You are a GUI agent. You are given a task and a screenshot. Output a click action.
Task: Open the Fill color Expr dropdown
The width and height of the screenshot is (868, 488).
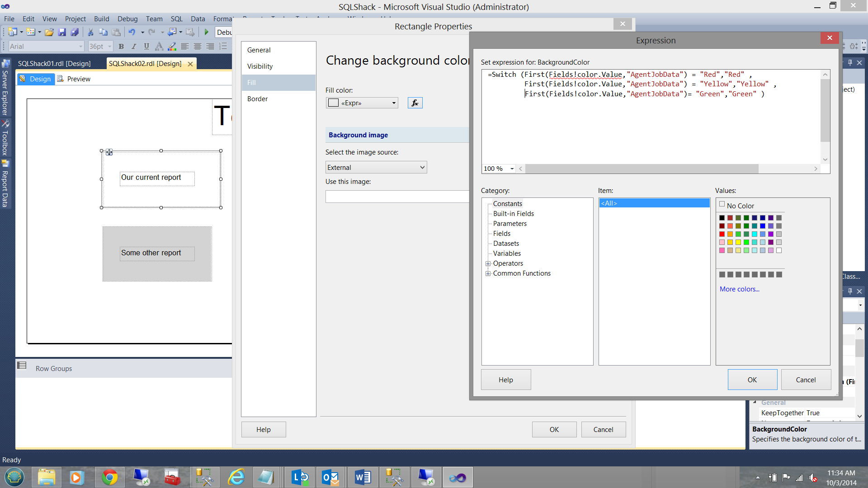click(394, 103)
